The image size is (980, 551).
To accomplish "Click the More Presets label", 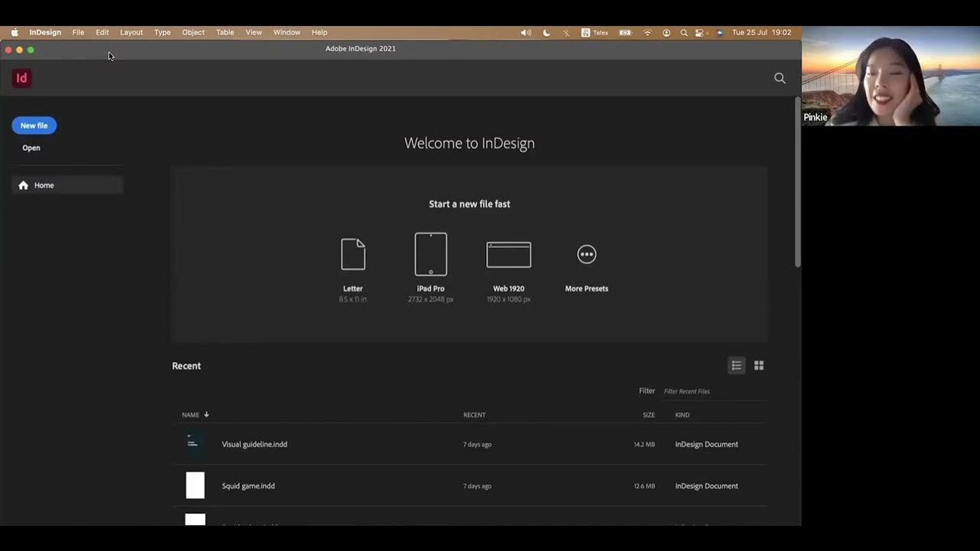I will pos(586,289).
